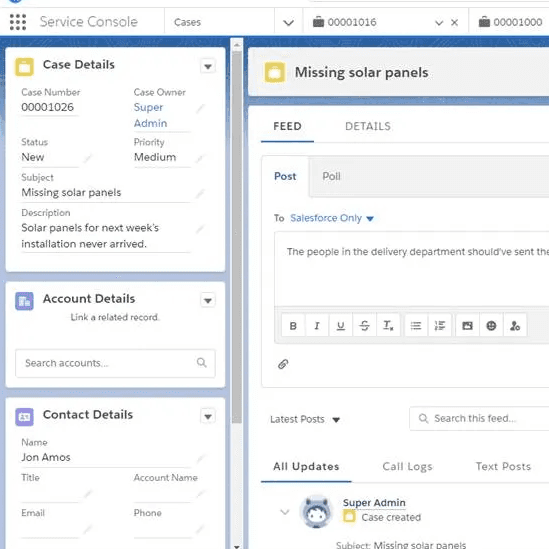Click the Case created feed text

click(391, 517)
